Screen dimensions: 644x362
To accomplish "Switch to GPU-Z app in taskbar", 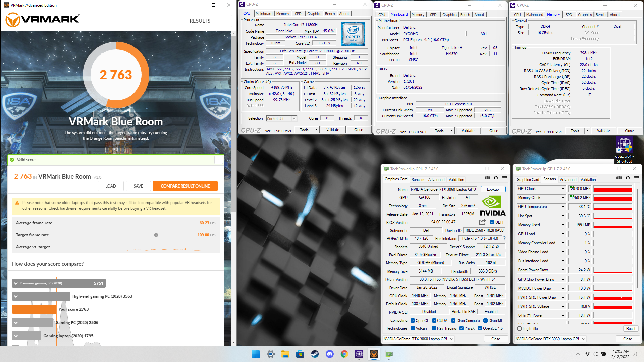I will tap(389, 354).
